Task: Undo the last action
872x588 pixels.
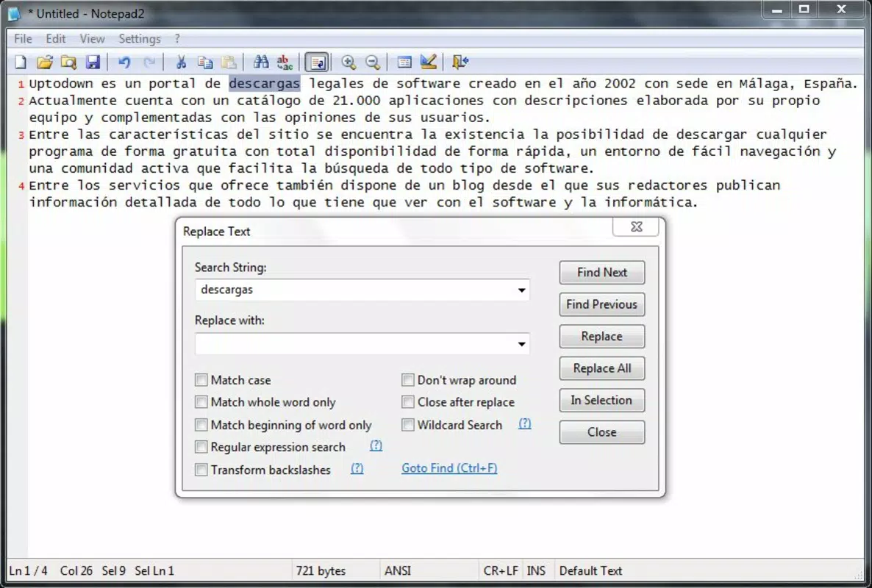Action: pos(124,62)
